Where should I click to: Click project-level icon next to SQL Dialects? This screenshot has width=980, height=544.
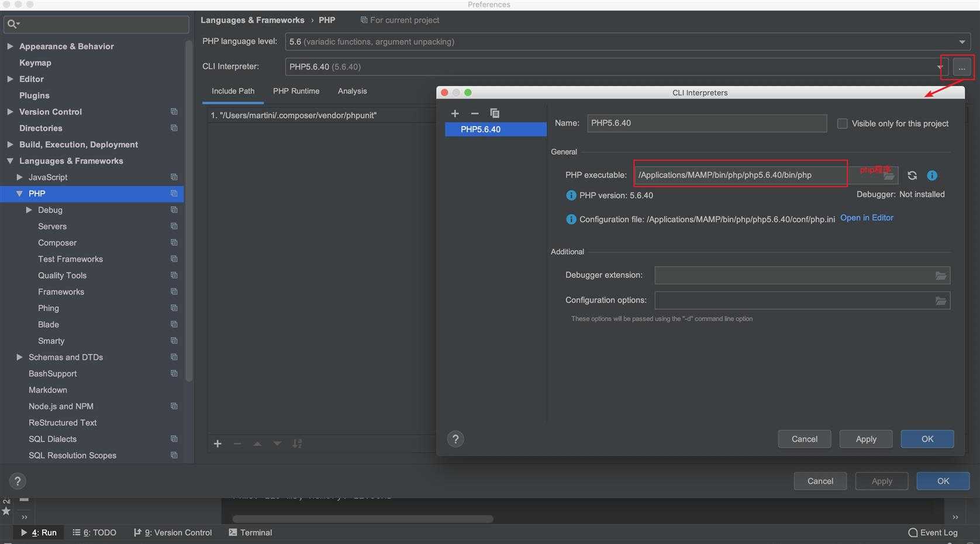(174, 439)
